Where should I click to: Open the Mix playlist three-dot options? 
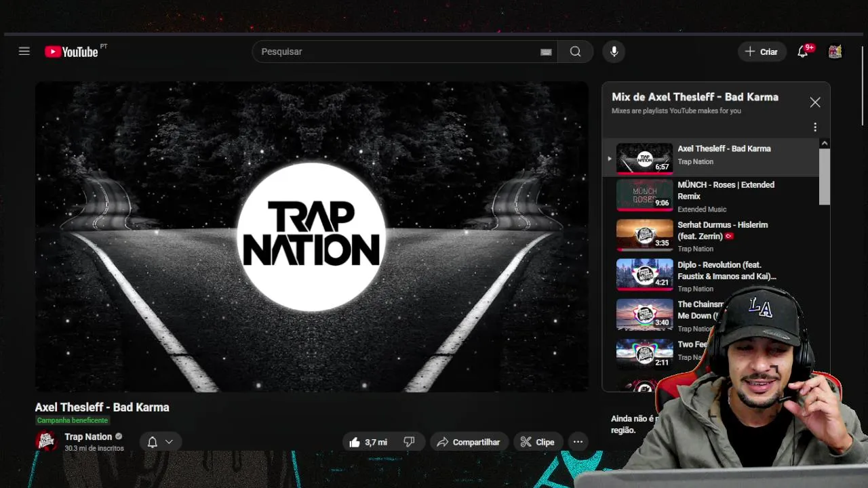[x=815, y=127]
